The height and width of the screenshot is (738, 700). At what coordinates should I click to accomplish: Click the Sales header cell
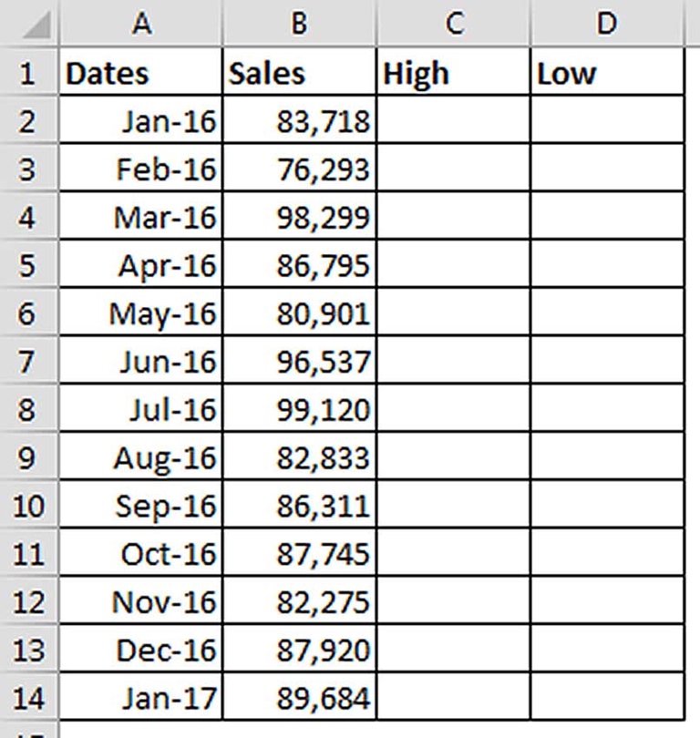(301, 72)
